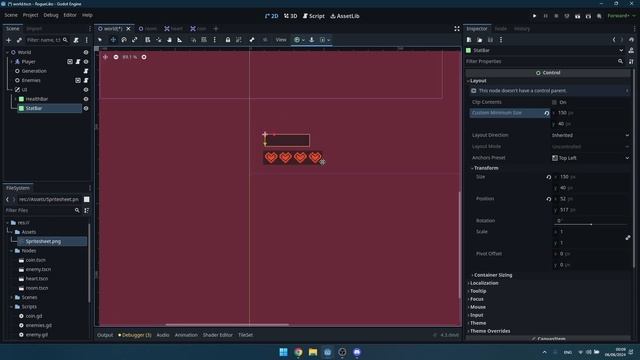The image size is (640, 360).
Task: Instantiate child scene using link icon
Action: coord(19,40)
